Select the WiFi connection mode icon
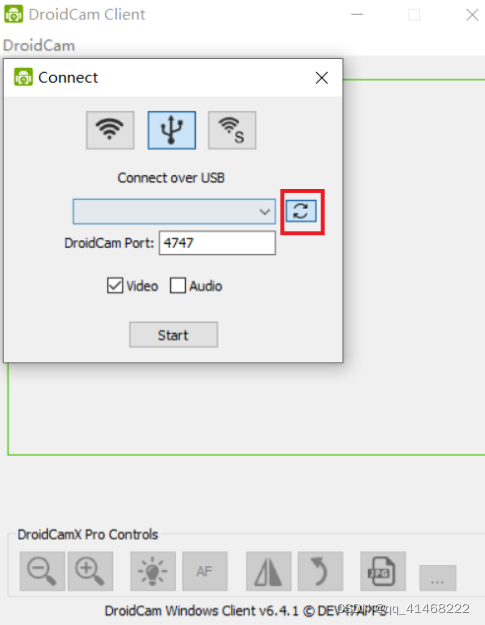This screenshot has width=485, height=625. point(110,130)
